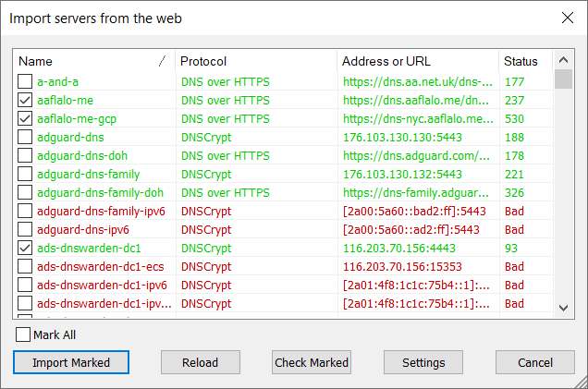Toggle the Mark All checkbox
The width and height of the screenshot is (588, 389).
point(24,334)
